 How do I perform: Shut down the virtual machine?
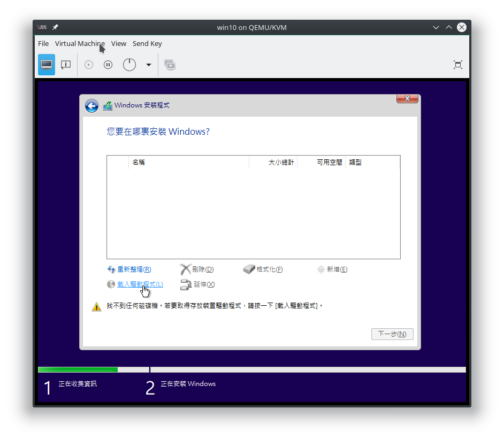(129, 65)
